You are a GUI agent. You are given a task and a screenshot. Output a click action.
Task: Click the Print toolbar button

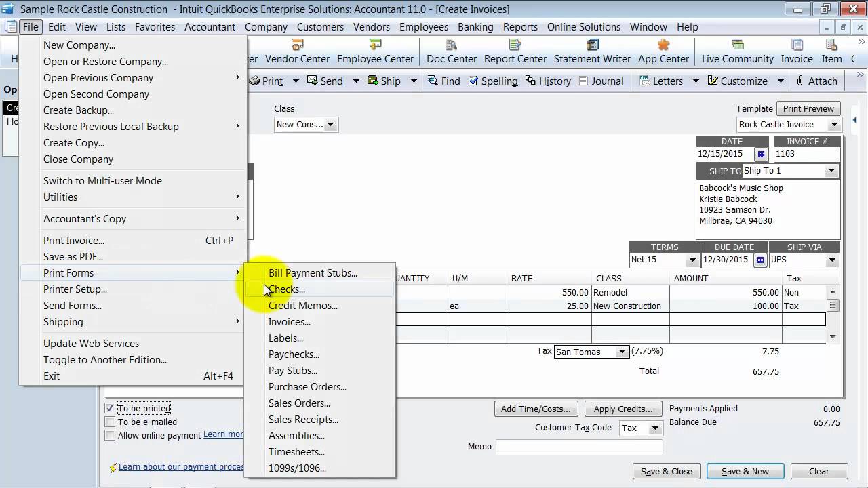267,81
